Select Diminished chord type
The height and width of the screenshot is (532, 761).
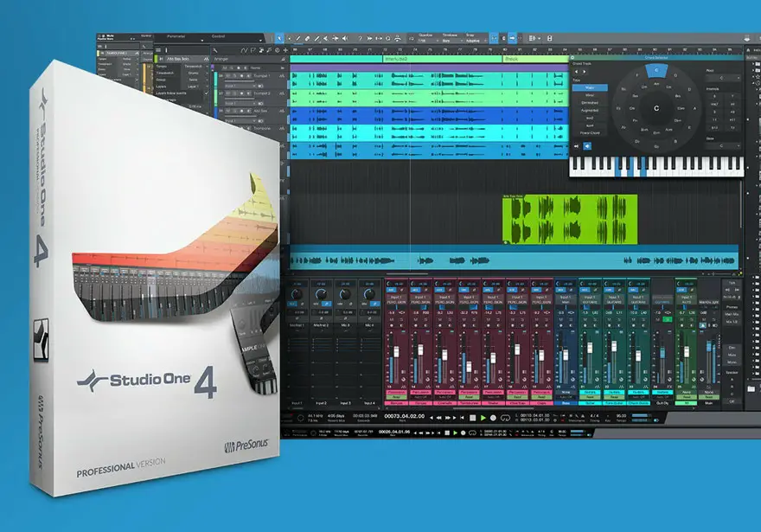coord(590,102)
